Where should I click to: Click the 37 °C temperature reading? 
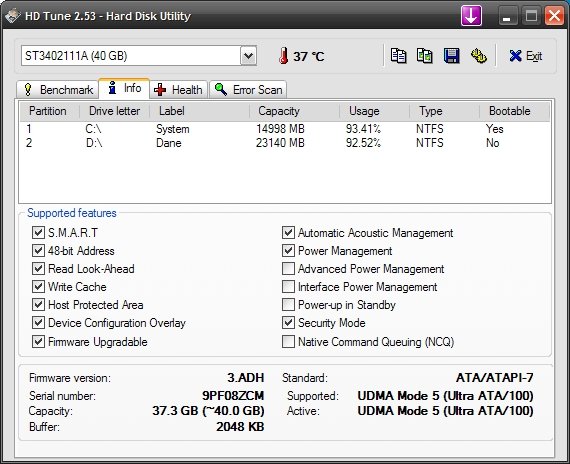click(309, 56)
